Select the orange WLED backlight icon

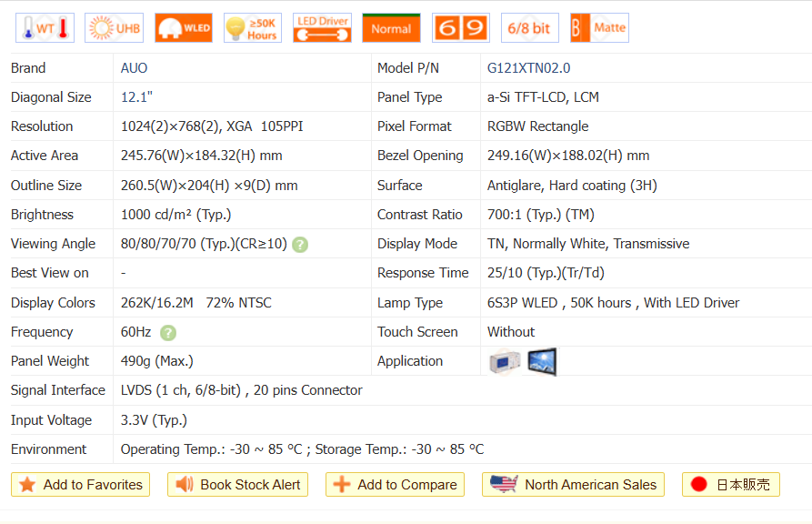tap(183, 28)
